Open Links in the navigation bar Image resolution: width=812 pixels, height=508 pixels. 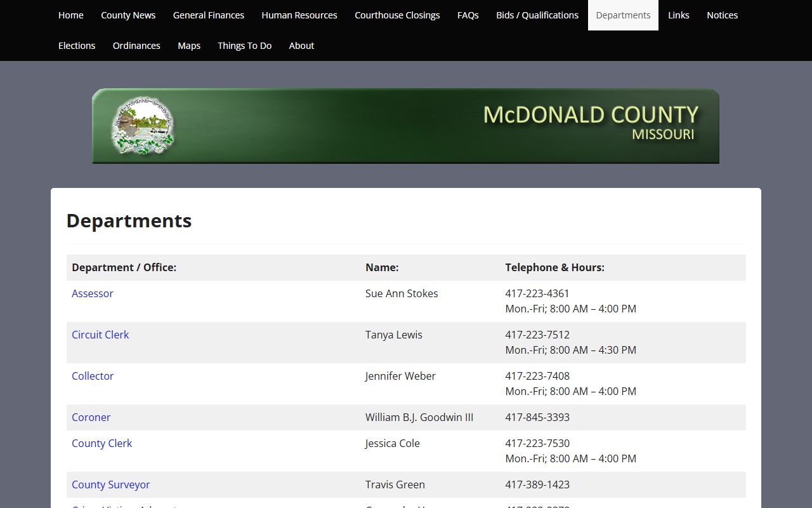(x=679, y=15)
